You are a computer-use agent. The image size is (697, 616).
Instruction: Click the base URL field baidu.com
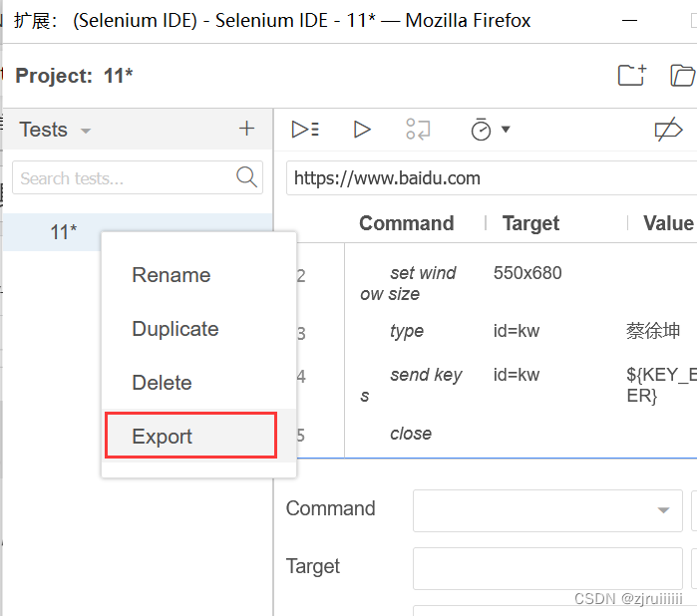492,178
